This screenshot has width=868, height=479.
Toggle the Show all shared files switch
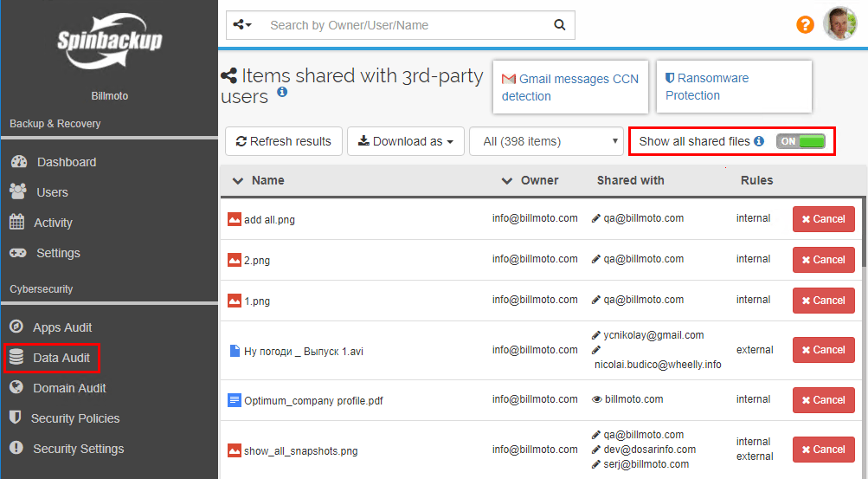pyautogui.click(x=800, y=141)
